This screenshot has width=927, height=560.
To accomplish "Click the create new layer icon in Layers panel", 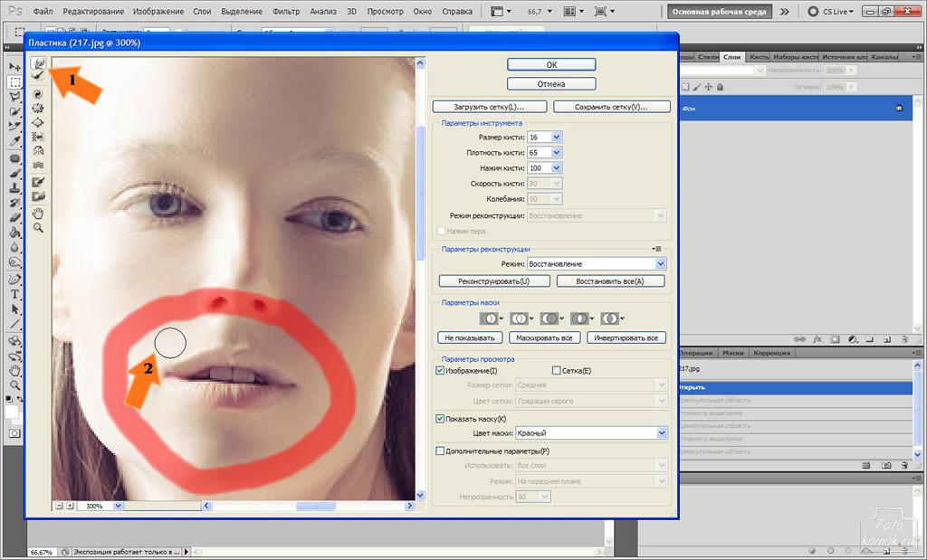I will click(x=887, y=339).
